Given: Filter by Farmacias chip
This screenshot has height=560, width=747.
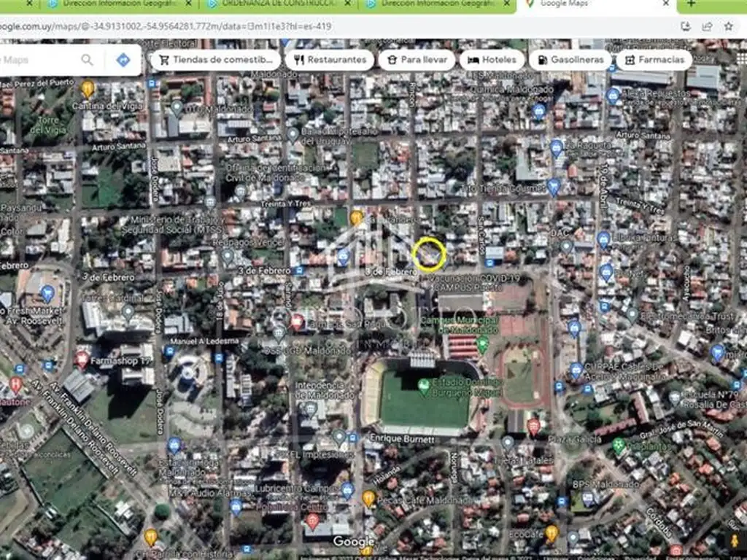Looking at the screenshot, I should coord(654,60).
